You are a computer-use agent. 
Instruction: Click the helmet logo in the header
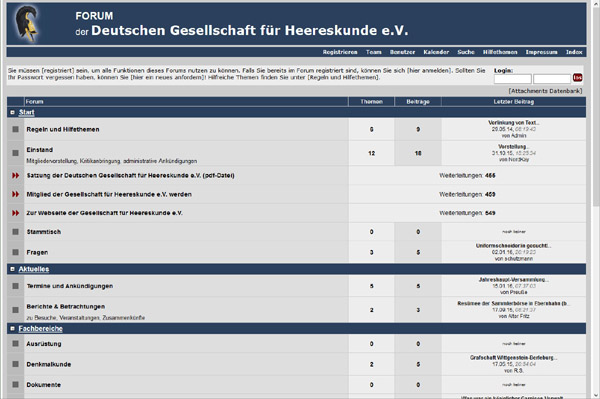tap(27, 24)
